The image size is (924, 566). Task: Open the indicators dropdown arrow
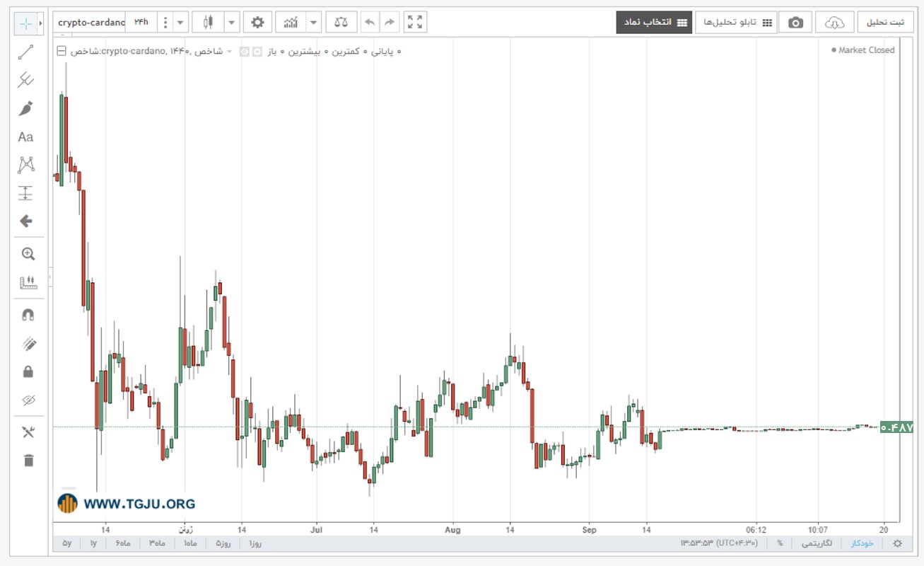coord(314,23)
